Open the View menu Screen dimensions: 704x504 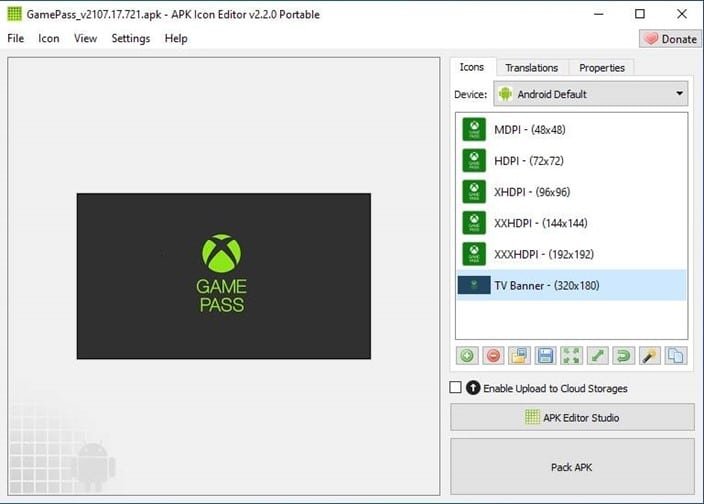tap(85, 39)
